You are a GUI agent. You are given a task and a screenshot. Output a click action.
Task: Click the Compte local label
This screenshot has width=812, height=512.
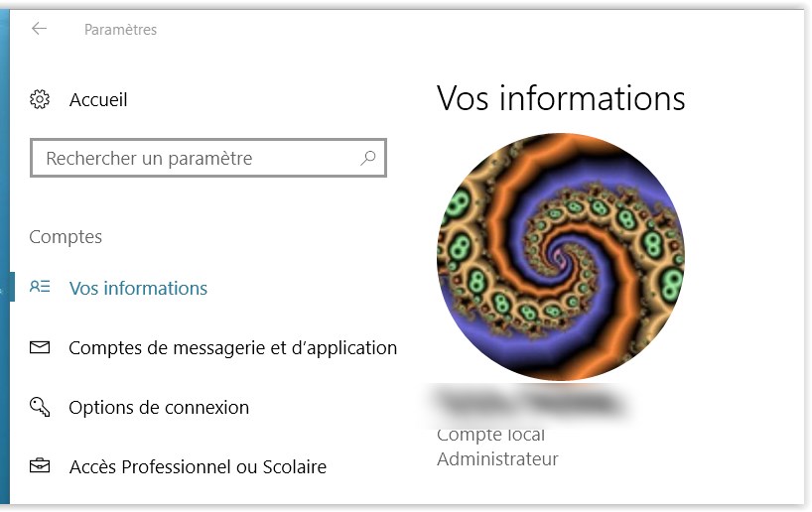[490, 435]
